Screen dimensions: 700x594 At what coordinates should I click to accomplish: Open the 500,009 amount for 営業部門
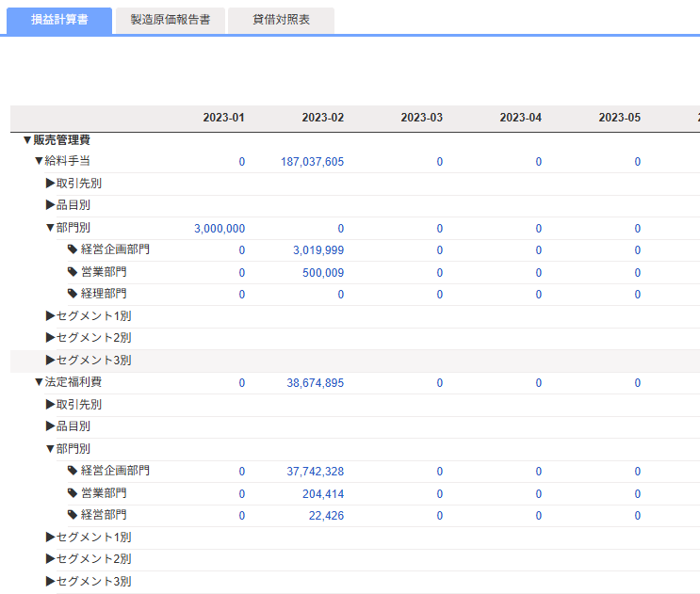[x=323, y=272]
